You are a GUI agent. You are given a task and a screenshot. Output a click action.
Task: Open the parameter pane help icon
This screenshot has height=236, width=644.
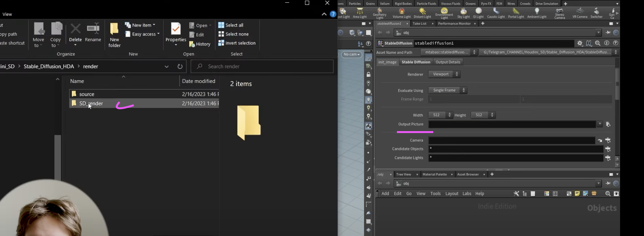click(x=615, y=43)
